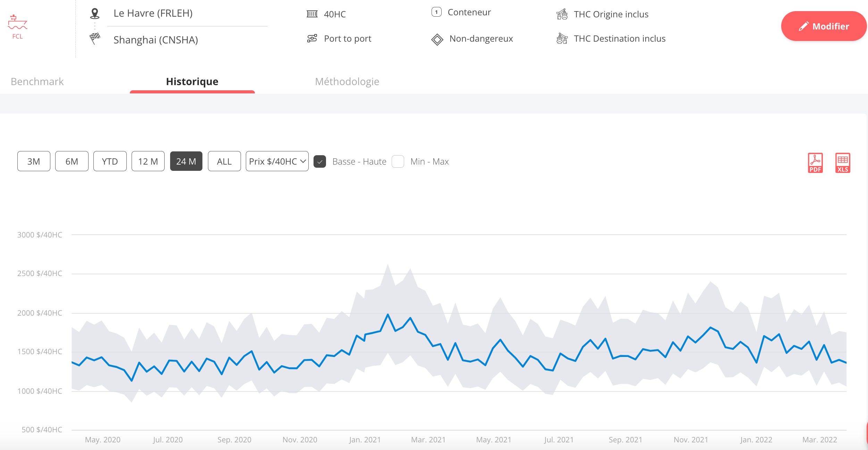Click the Sep. 2020 axis label

point(234,440)
